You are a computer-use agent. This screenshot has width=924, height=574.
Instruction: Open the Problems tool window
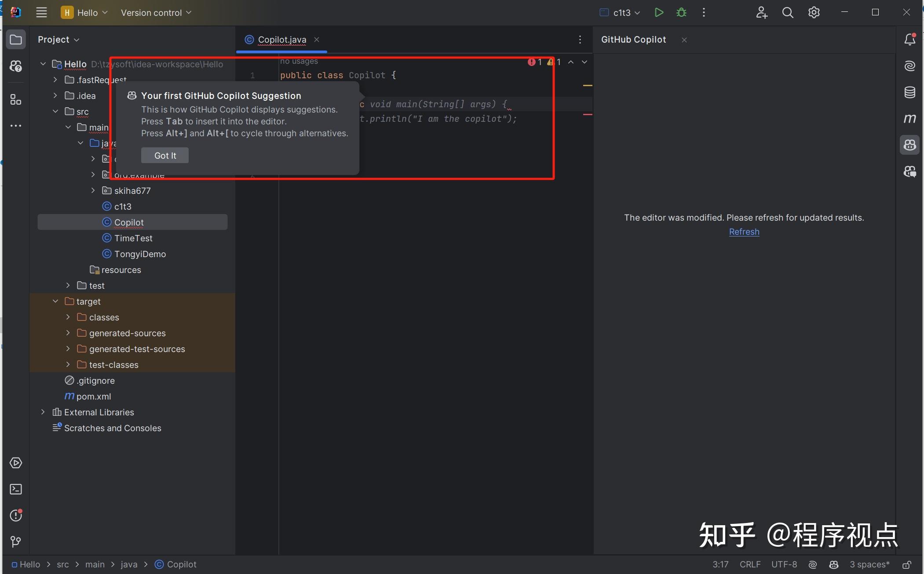pyautogui.click(x=16, y=515)
